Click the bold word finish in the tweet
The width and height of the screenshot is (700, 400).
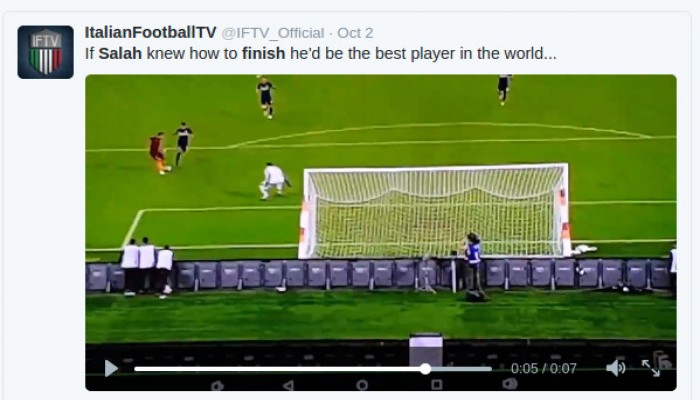point(263,54)
